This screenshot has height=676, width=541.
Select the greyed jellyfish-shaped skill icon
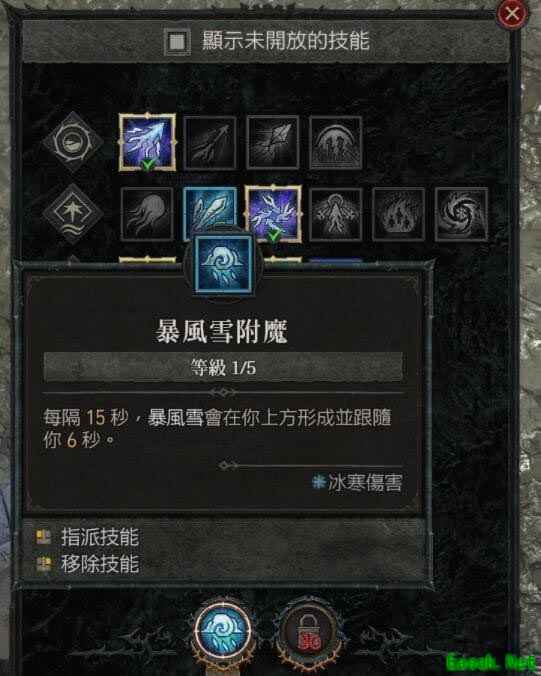(147, 214)
